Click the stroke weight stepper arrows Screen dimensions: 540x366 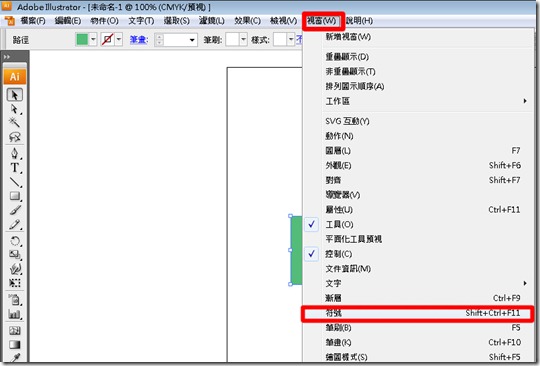click(159, 40)
